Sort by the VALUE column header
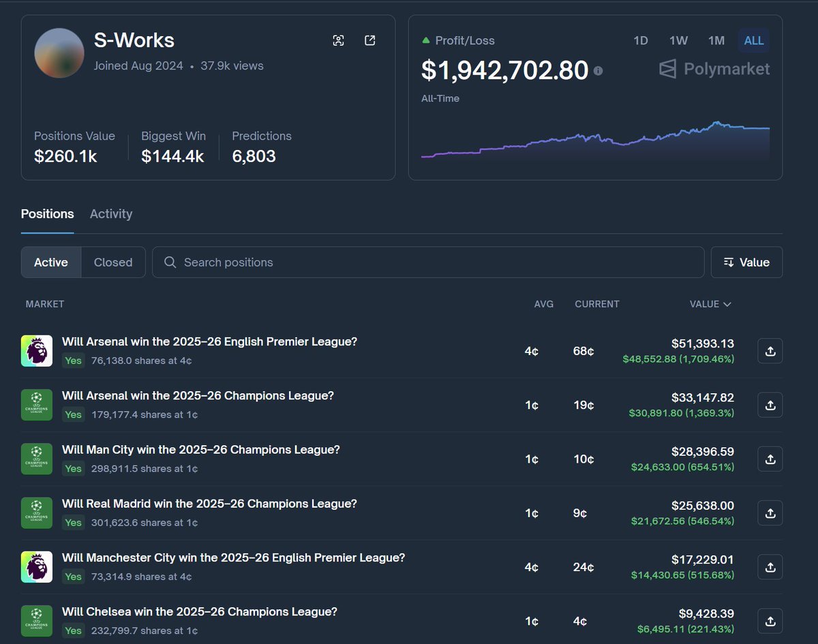Image resolution: width=818 pixels, height=644 pixels. [x=710, y=304]
